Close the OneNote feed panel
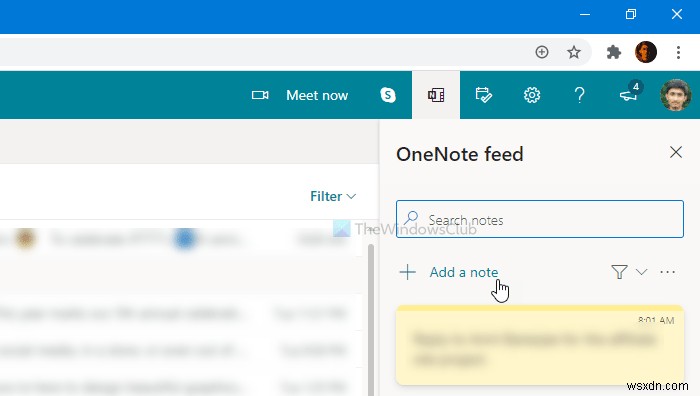The width and height of the screenshot is (700, 396). [676, 152]
